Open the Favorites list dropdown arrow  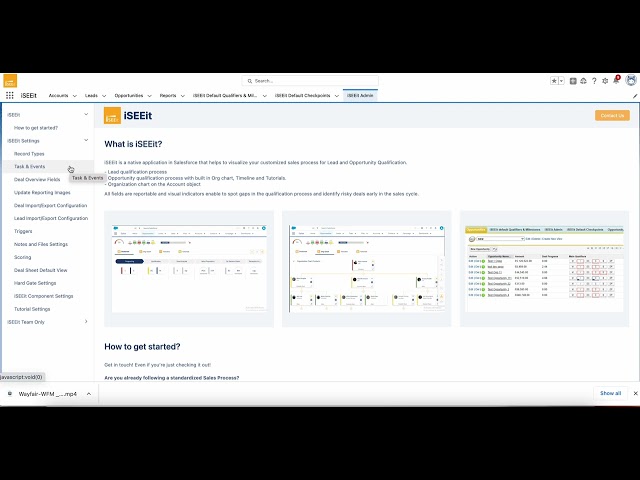pos(562,81)
